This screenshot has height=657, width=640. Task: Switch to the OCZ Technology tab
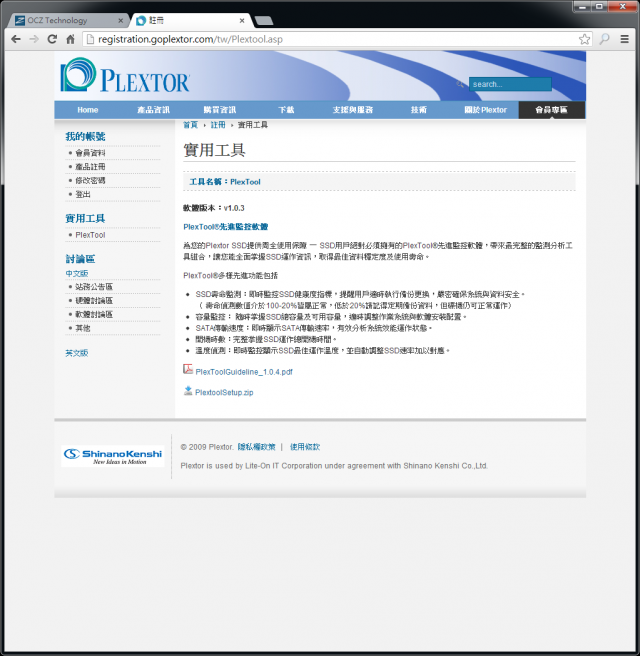point(67,20)
